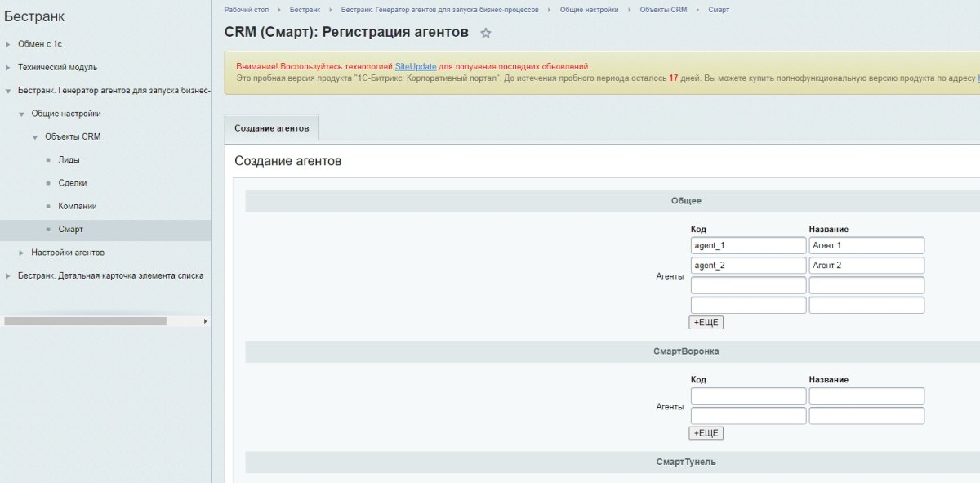
Task: Select the highlighted "Смарт" item
Action: 72,229
